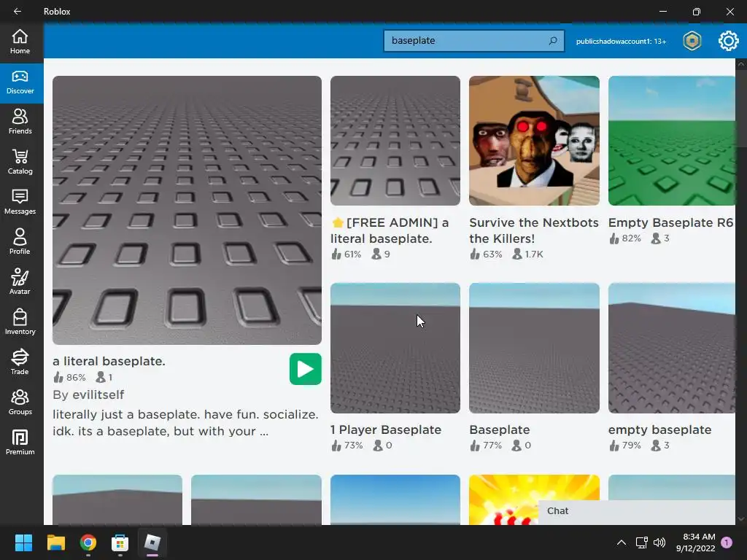Open the notification badge in tray
Screen dimensions: 747x560
[x=727, y=542]
